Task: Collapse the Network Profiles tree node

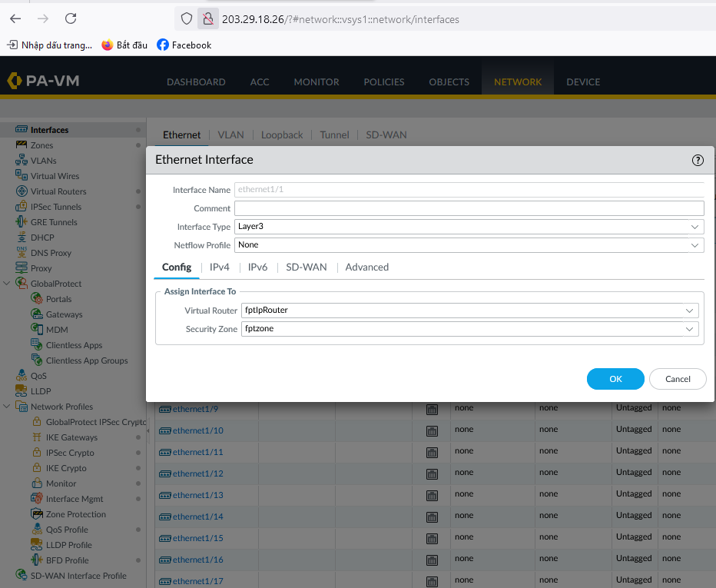Action: [7, 407]
